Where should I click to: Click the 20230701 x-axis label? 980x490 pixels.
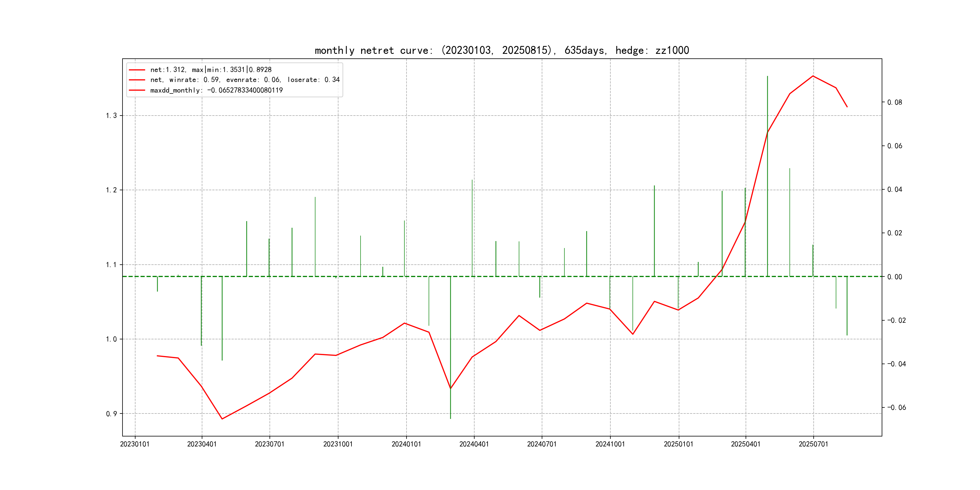click(269, 444)
